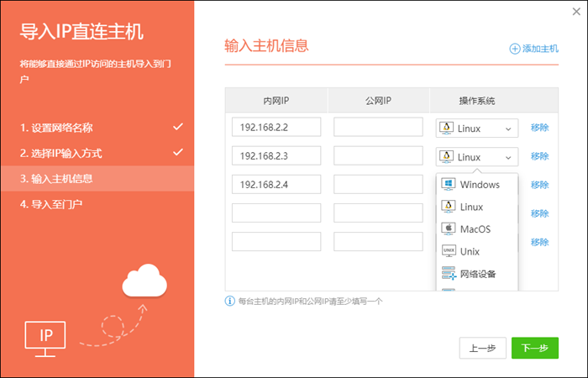The width and height of the screenshot is (588, 378).
Task: Open OS dropdown for host 192.168.2.2
Action: 477,128
